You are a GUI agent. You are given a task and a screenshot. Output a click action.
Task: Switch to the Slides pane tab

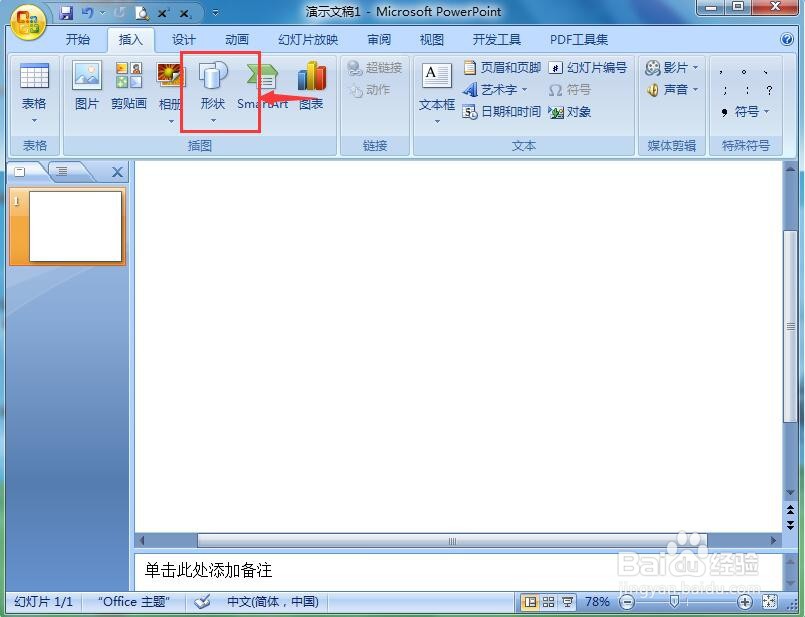21,172
